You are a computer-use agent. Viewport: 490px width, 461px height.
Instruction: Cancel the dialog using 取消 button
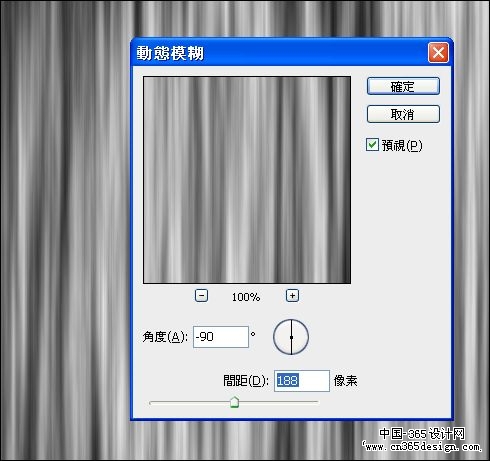(x=403, y=114)
